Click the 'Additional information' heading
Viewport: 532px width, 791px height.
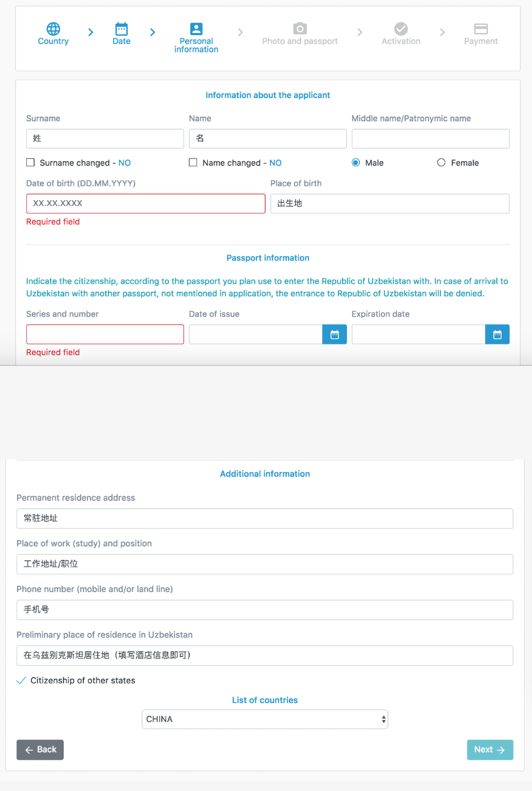click(x=265, y=474)
